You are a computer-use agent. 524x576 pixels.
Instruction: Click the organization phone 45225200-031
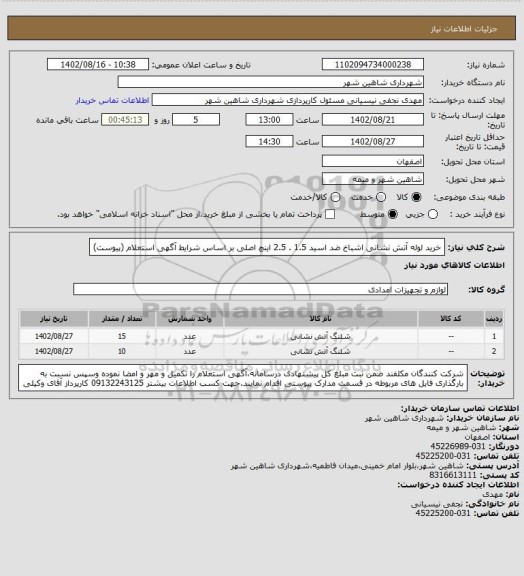(x=443, y=456)
